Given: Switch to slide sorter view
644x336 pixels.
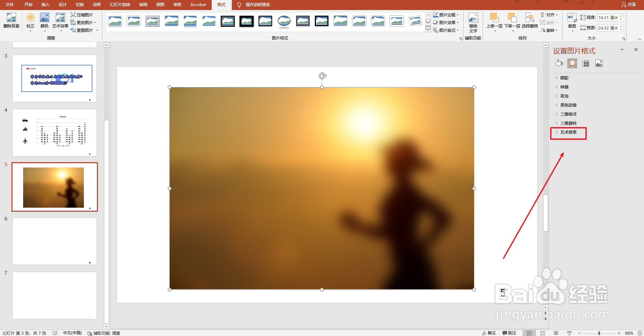Looking at the screenshot, I should 543,333.
